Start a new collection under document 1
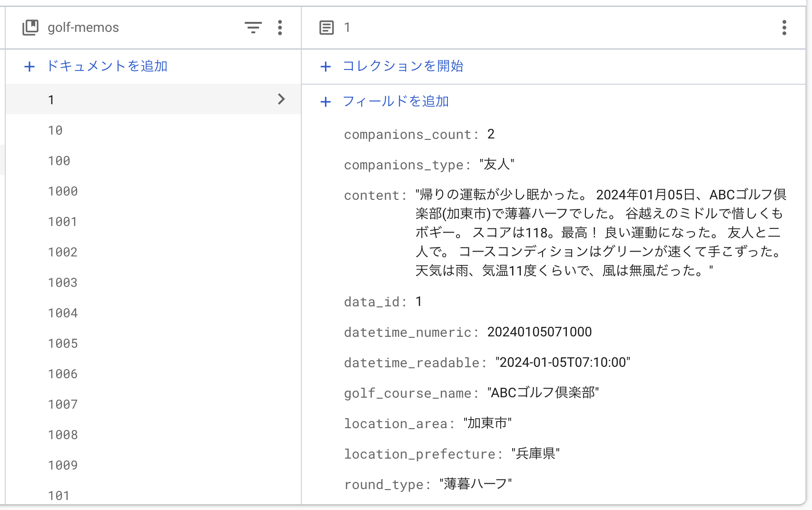This screenshot has height=510, width=812. [404, 67]
